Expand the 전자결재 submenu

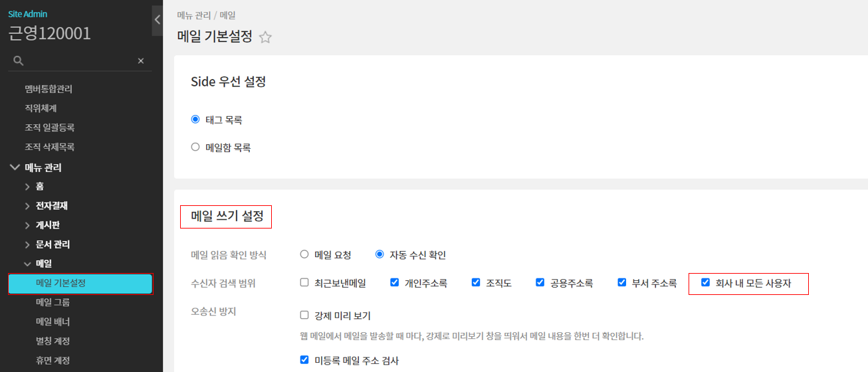click(27, 206)
